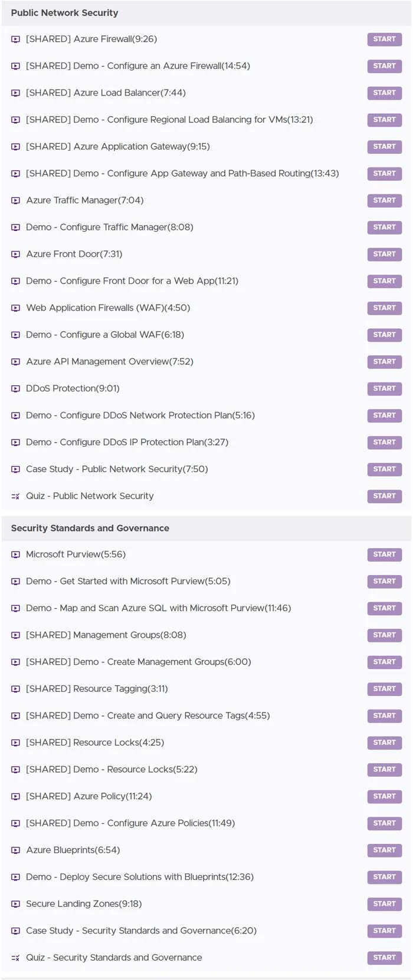Image resolution: width=413 pixels, height=980 pixels.
Task: Click video icon beside Demo - Get Started with Microsoft Purview
Action: click(x=16, y=582)
